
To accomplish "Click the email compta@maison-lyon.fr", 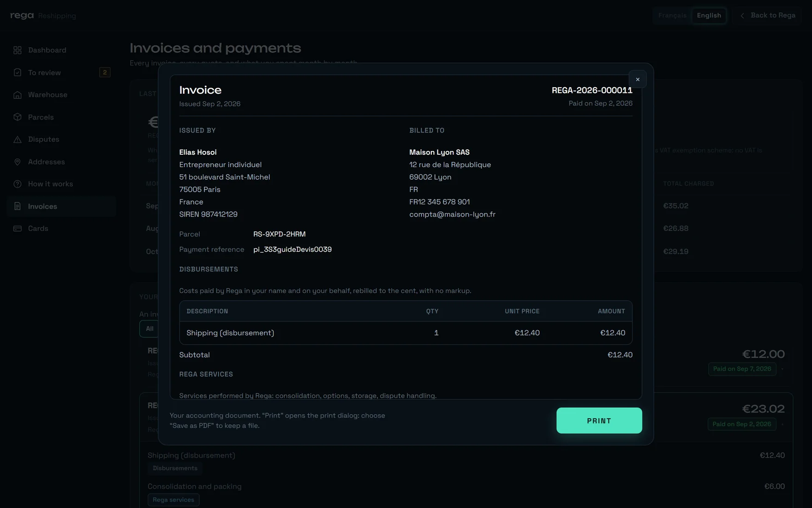I will pos(452,214).
